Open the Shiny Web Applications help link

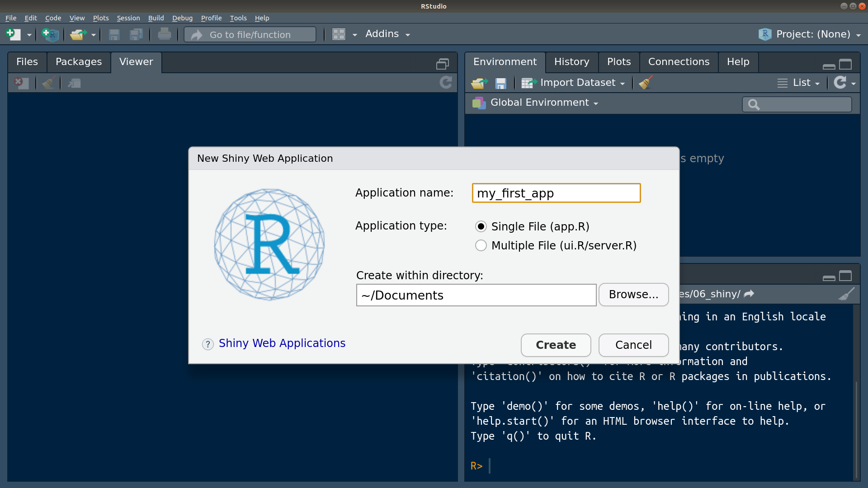pyautogui.click(x=282, y=343)
